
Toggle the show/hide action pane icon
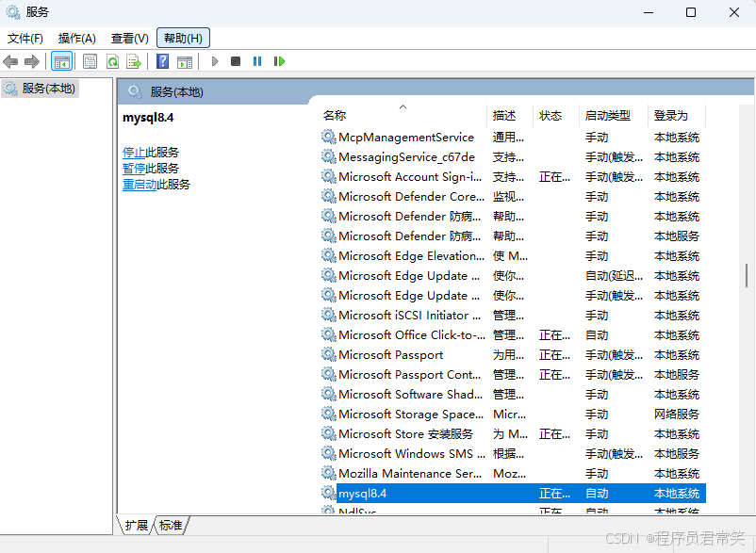185,61
